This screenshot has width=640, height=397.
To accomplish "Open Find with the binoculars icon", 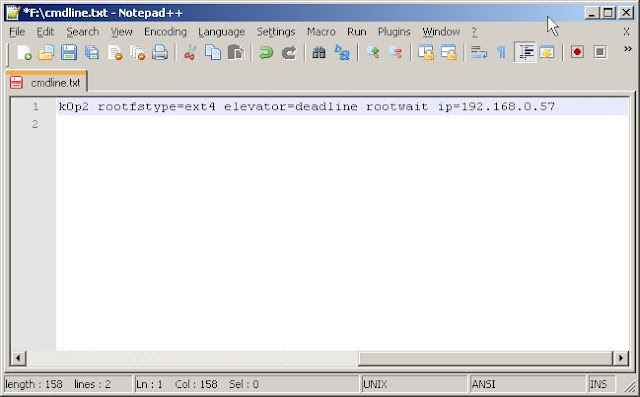I will click(x=319, y=53).
